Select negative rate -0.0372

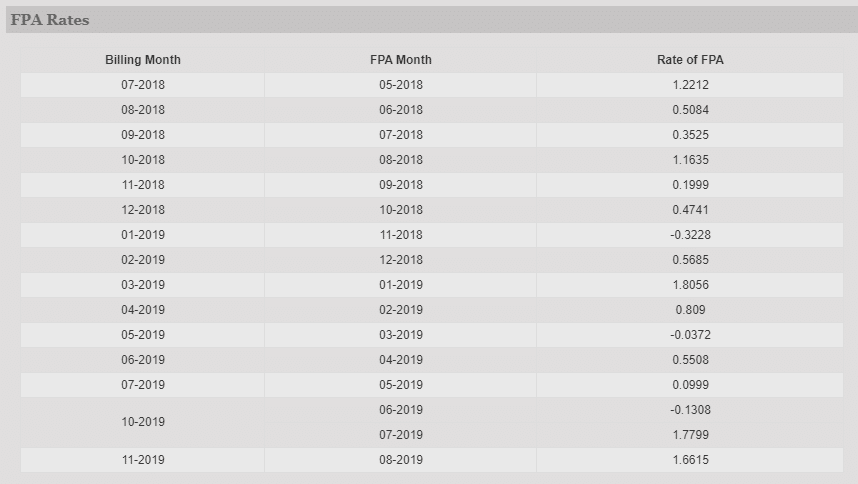point(690,335)
